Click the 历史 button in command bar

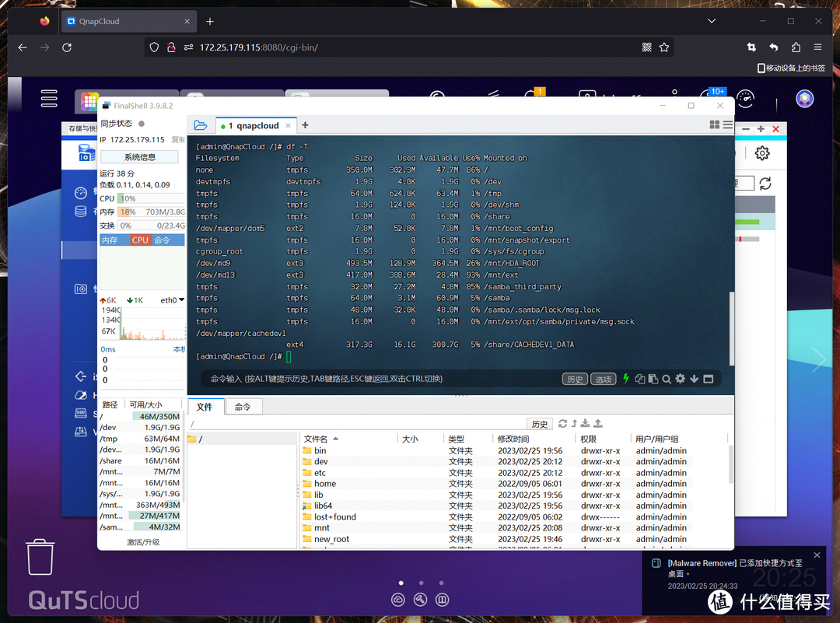point(575,380)
